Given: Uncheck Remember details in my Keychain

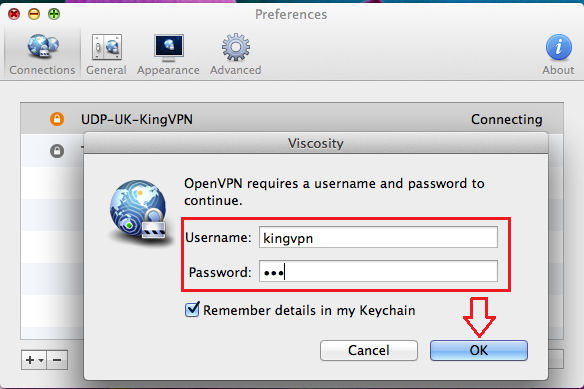Looking at the screenshot, I should click(x=192, y=310).
